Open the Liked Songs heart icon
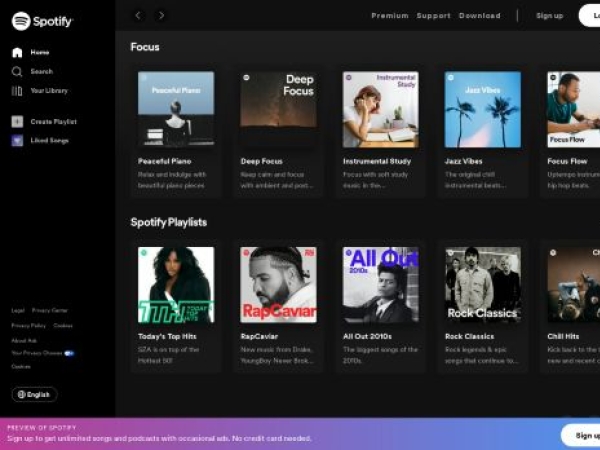Screen dimensions: 600x450 point(17,140)
